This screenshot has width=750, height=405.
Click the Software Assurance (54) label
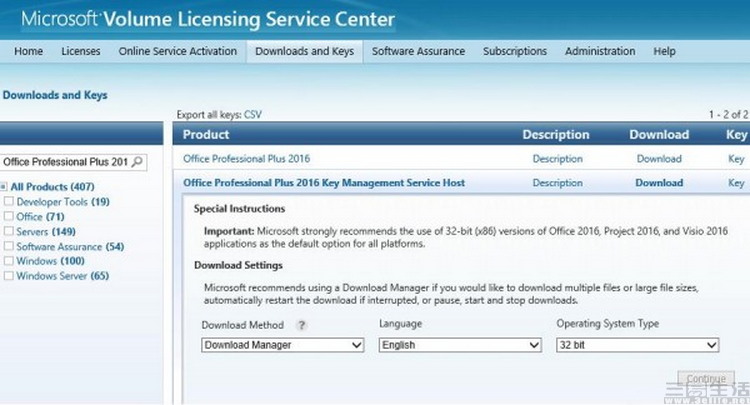[70, 246]
